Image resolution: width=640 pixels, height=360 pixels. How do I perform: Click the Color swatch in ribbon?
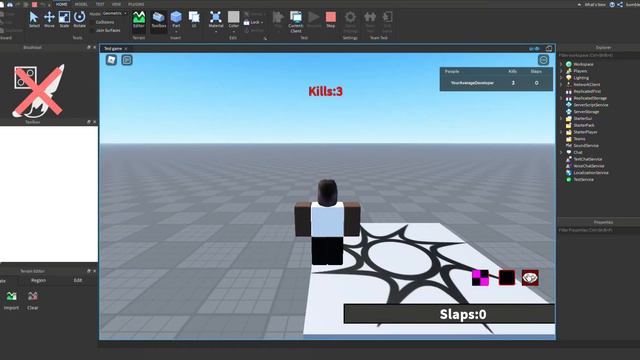[233, 17]
